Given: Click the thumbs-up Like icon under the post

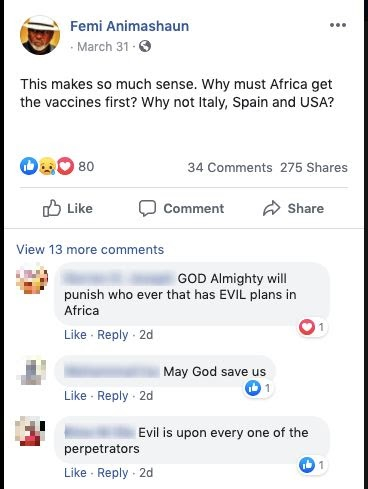Looking at the screenshot, I should point(52,208).
